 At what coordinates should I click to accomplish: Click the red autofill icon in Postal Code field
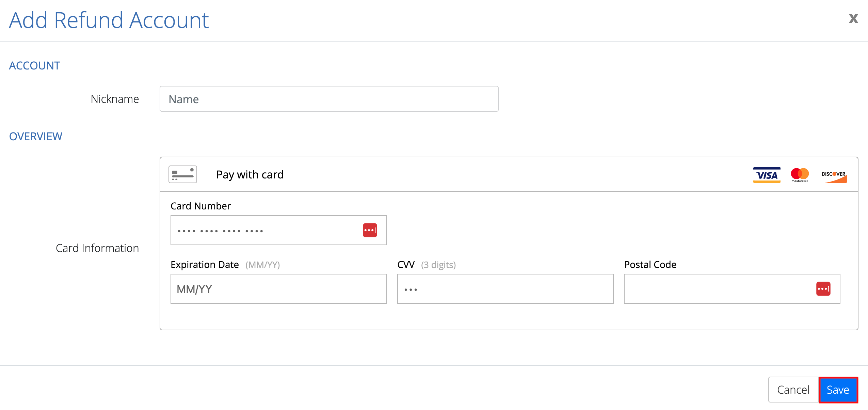pos(824,288)
